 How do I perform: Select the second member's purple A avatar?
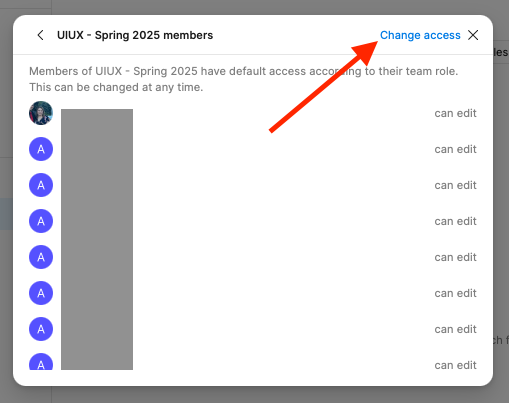(x=41, y=149)
